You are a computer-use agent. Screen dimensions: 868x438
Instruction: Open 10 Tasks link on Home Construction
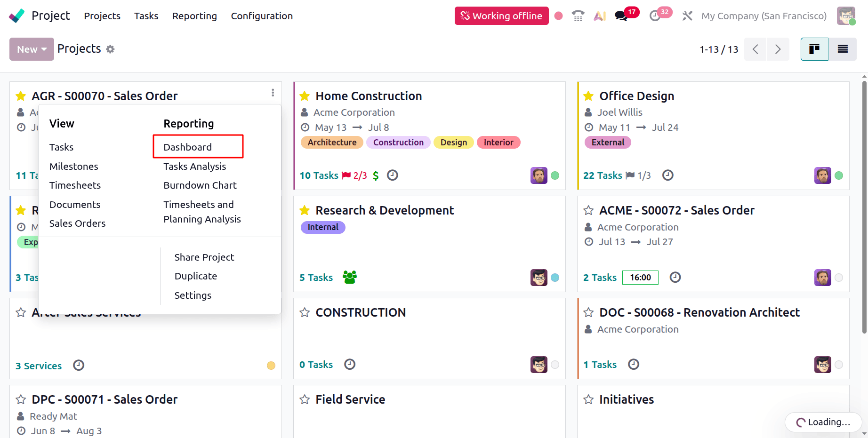click(319, 175)
